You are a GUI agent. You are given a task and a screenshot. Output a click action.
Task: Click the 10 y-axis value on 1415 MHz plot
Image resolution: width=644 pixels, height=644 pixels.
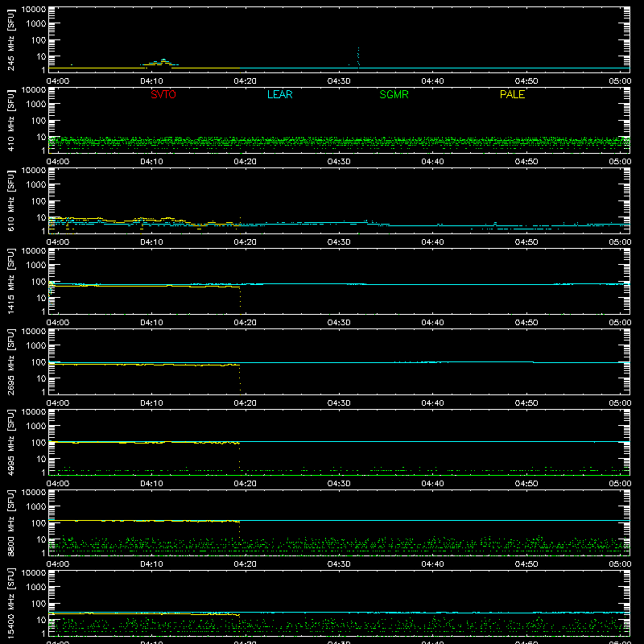[x=42, y=298]
